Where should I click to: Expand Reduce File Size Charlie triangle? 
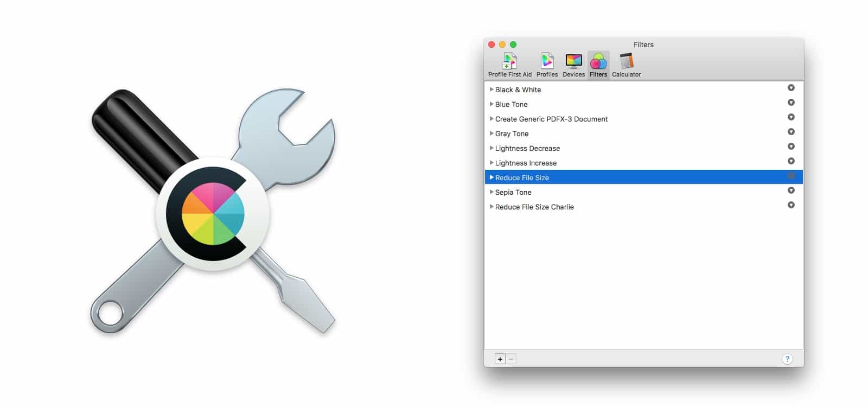[x=492, y=207]
